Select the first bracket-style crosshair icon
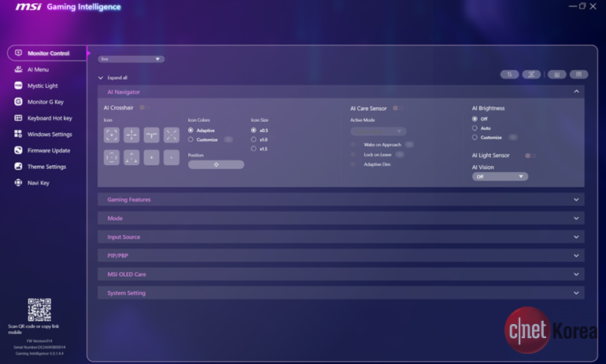606x364 pixels. point(112,135)
